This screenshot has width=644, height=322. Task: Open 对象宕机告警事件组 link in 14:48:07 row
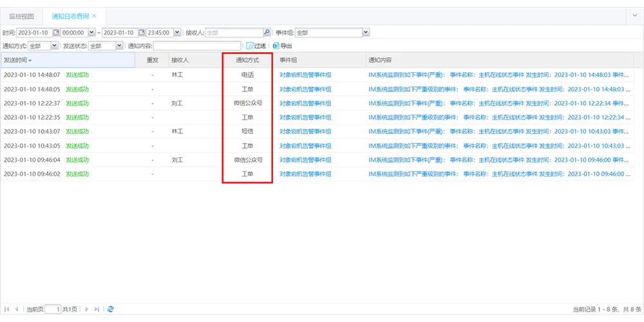(x=305, y=75)
